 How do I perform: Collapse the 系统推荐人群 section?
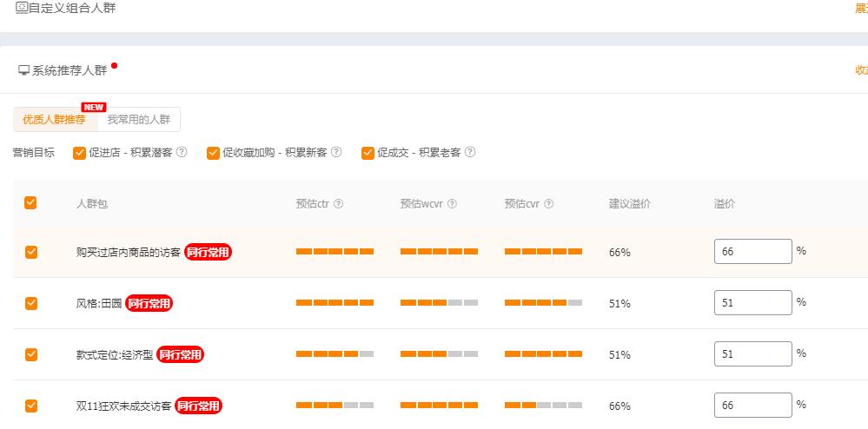(861, 70)
